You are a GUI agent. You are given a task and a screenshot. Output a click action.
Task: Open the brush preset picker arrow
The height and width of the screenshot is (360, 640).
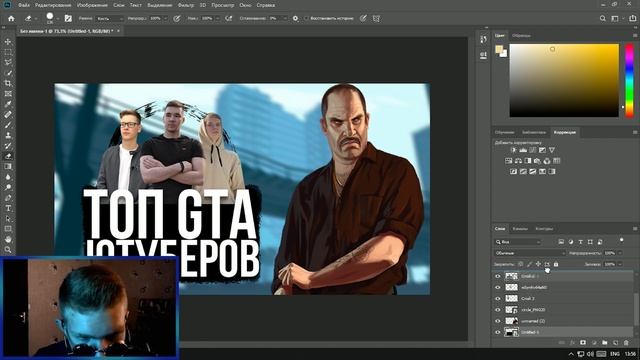pos(58,19)
